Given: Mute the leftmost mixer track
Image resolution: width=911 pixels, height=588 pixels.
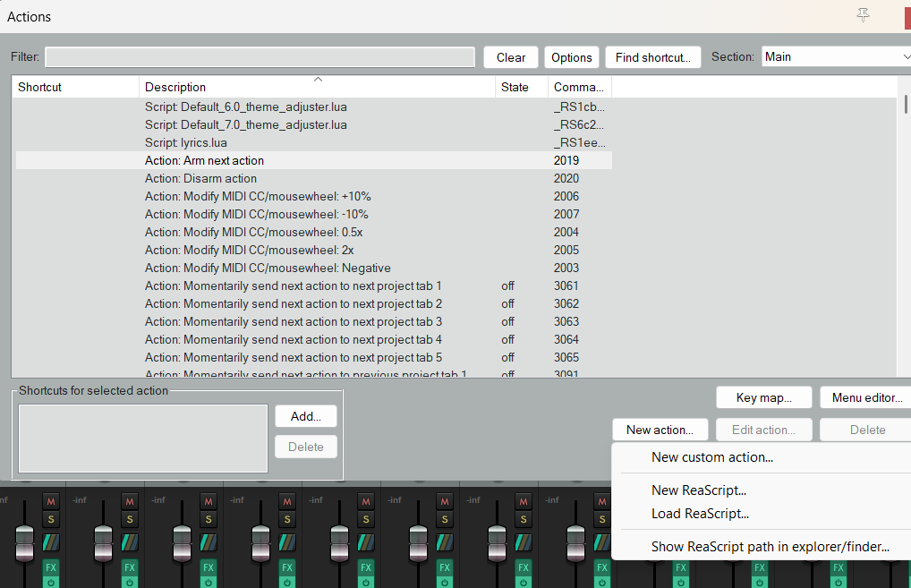Looking at the screenshot, I should (x=51, y=501).
